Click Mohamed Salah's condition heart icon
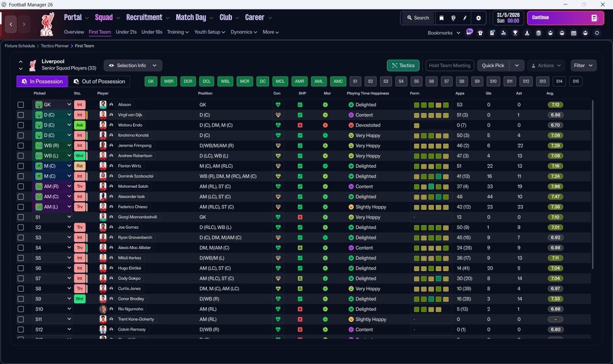This screenshot has width=613, height=364. pyautogui.click(x=277, y=186)
